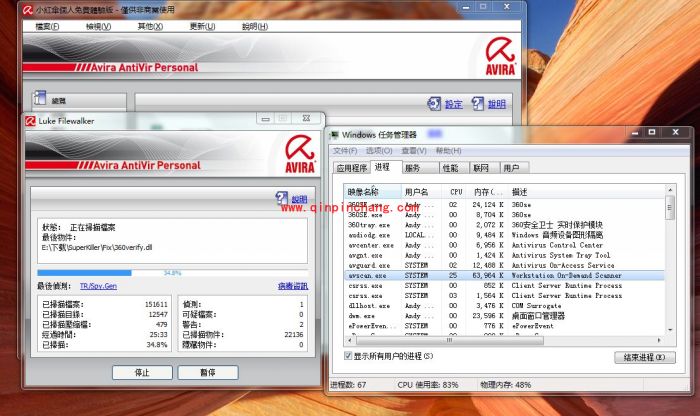Select the avscan.exe process row
This screenshot has width=700, height=416.
[504, 275]
